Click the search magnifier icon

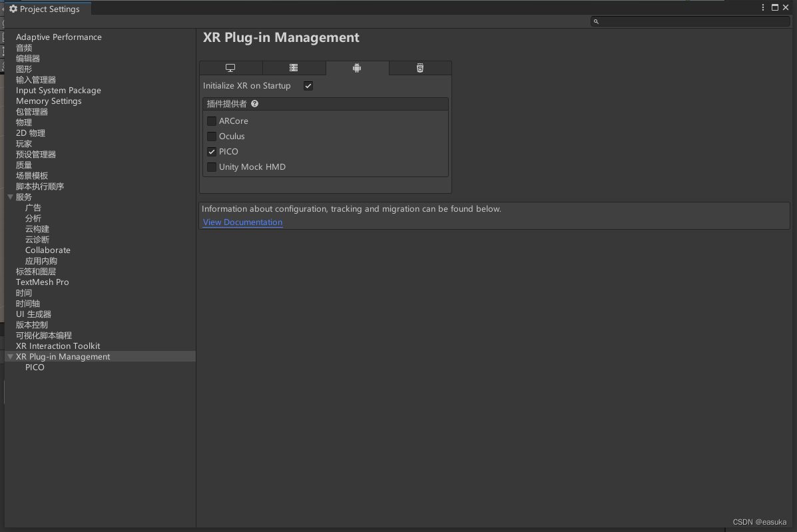pyautogui.click(x=596, y=21)
